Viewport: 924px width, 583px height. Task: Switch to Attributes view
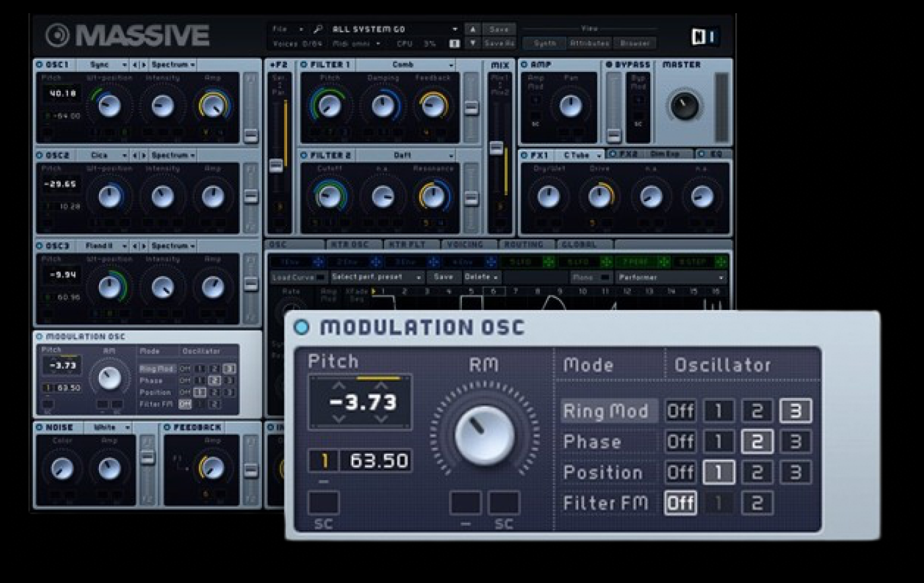[x=589, y=44]
